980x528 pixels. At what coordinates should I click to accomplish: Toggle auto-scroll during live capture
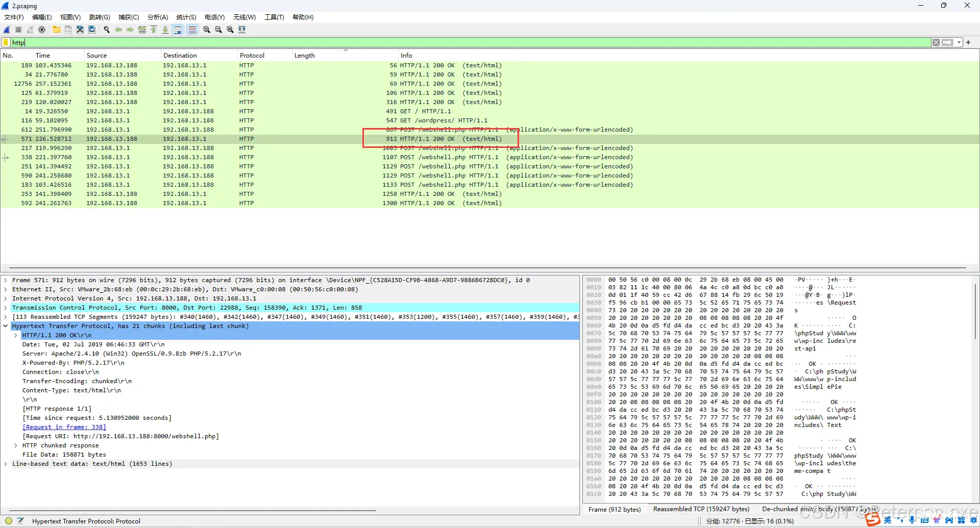coord(178,30)
